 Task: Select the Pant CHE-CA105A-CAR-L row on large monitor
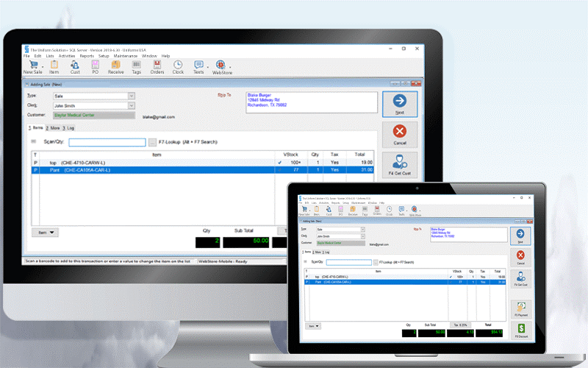click(203, 170)
